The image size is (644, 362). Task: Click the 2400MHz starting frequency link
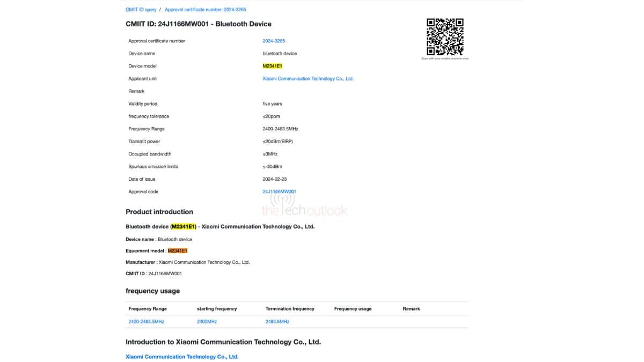[x=208, y=321]
